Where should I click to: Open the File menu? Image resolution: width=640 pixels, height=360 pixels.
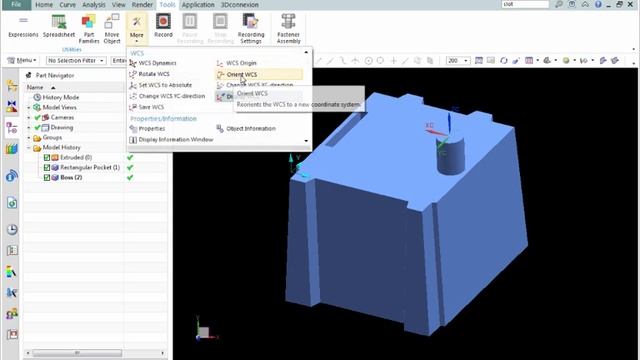(16, 5)
